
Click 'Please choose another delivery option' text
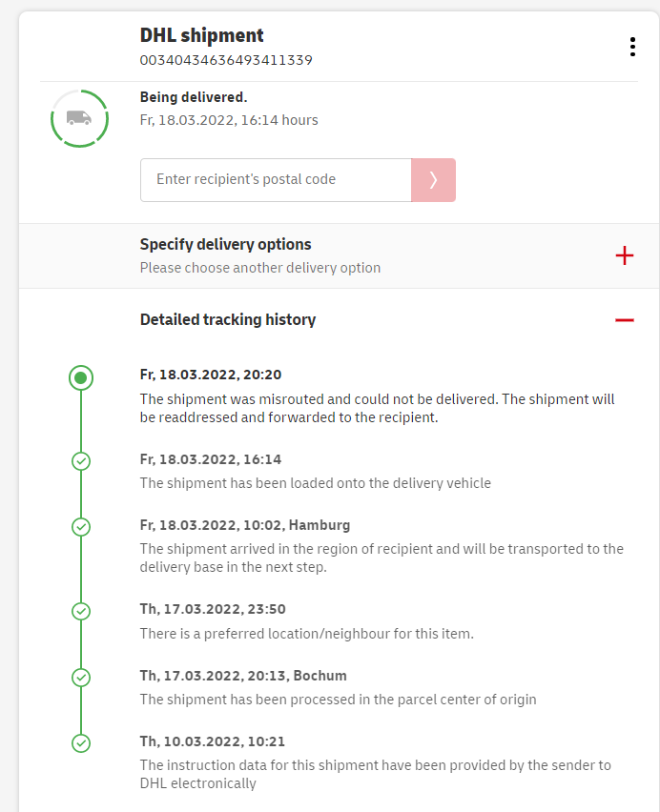click(x=260, y=268)
